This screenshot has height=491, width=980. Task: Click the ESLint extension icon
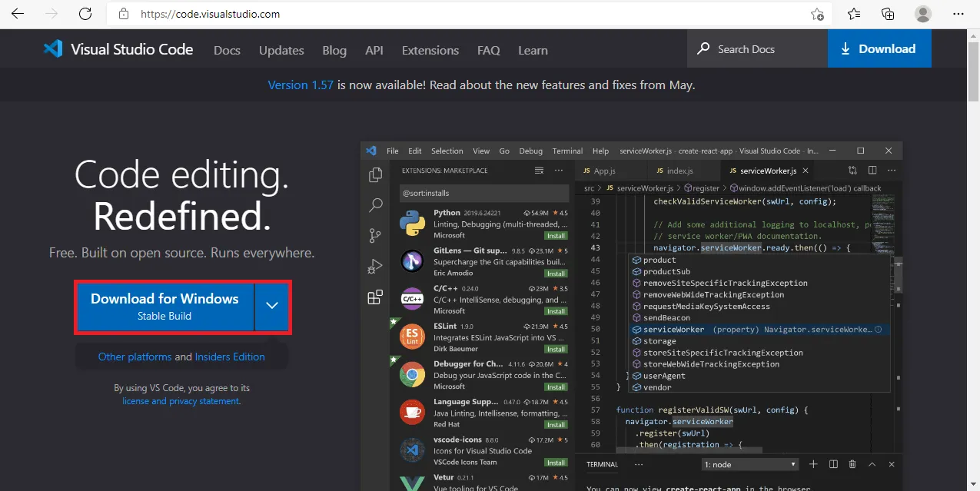[x=413, y=337]
